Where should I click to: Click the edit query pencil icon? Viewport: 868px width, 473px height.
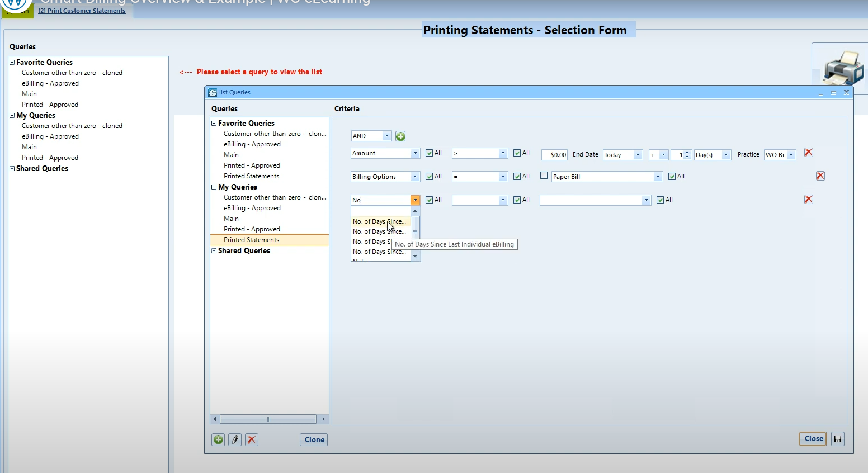tap(235, 439)
